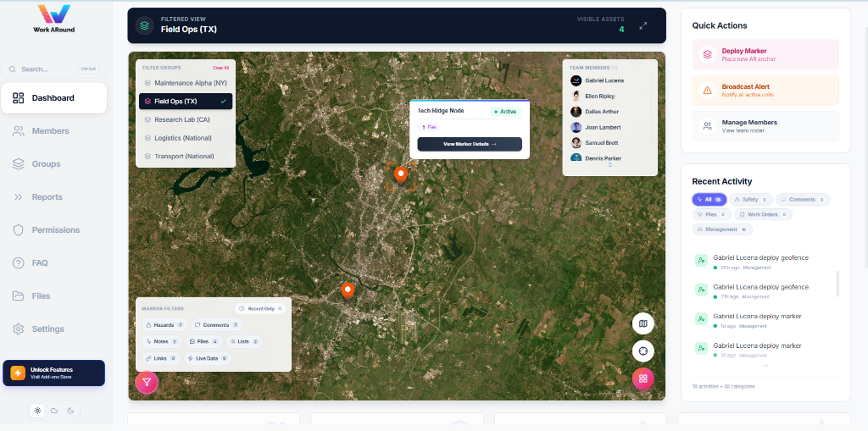The image size is (868, 431).
Task: Click the 20h ago geofence activity icon
Action: click(x=701, y=260)
